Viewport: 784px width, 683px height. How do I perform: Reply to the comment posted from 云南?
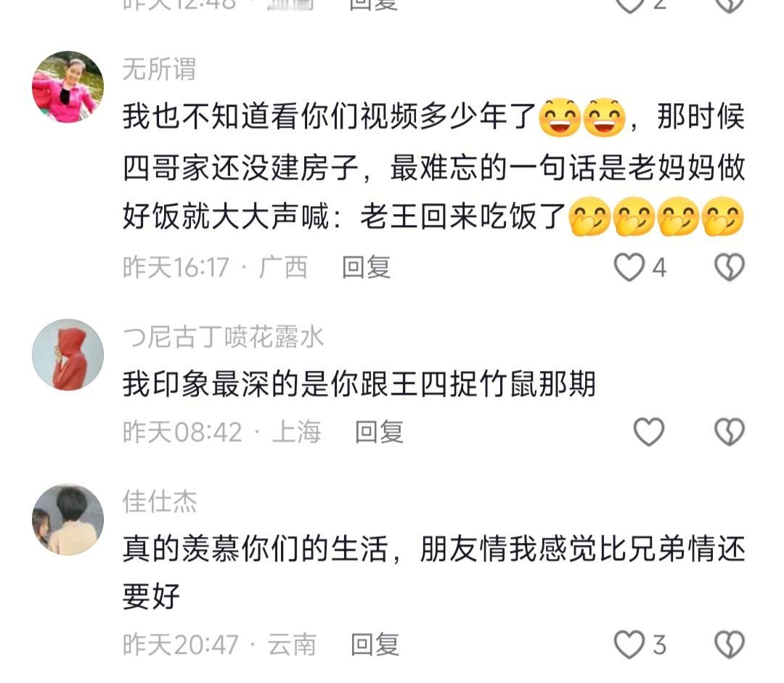375,644
